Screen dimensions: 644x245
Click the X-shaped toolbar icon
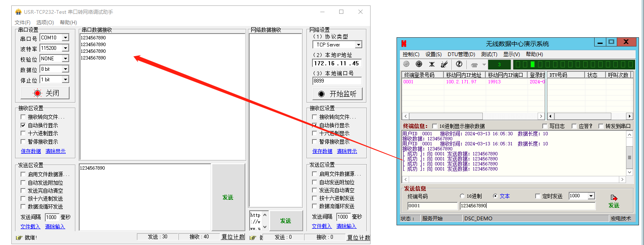click(432, 64)
